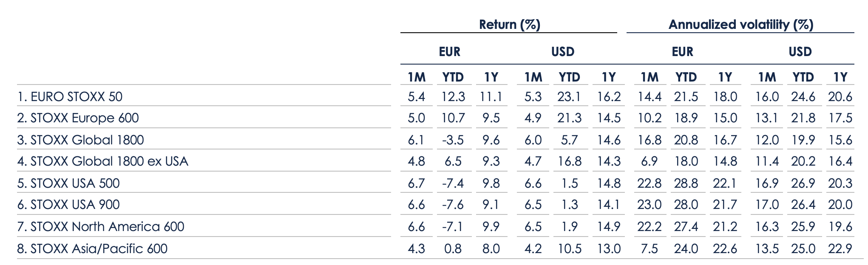Select the EUR header under Return
Image resolution: width=868 pixels, height=265 pixels.
(449, 52)
